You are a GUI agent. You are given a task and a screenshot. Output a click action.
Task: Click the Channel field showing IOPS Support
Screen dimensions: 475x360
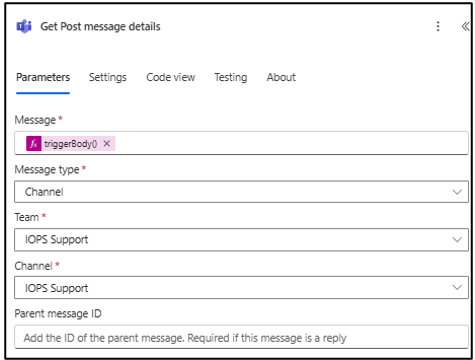point(241,288)
